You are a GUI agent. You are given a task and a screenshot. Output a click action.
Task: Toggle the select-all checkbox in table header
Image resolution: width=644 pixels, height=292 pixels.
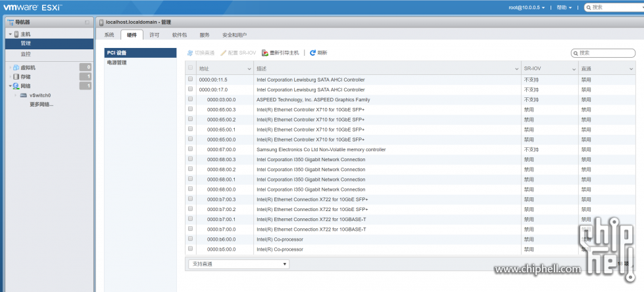click(x=190, y=68)
